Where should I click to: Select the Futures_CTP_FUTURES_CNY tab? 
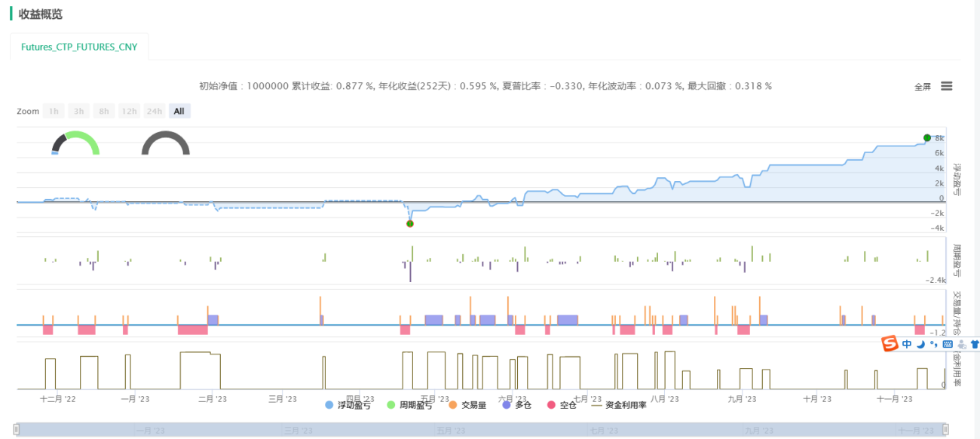(x=79, y=47)
